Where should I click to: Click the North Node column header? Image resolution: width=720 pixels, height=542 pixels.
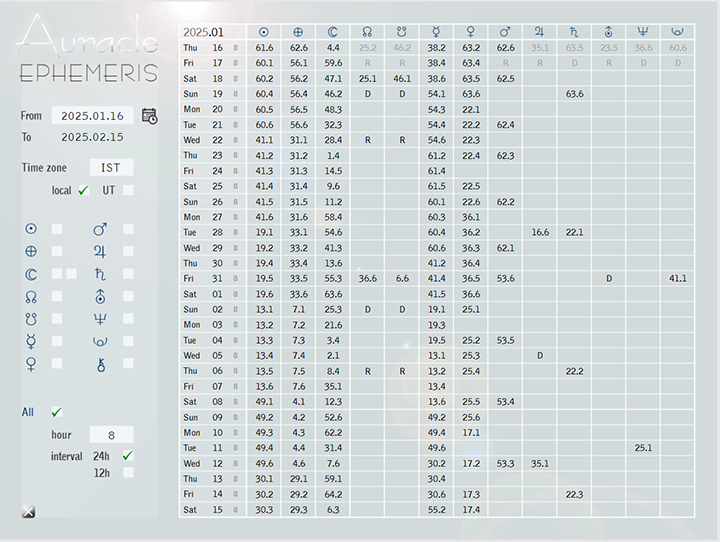(367, 32)
